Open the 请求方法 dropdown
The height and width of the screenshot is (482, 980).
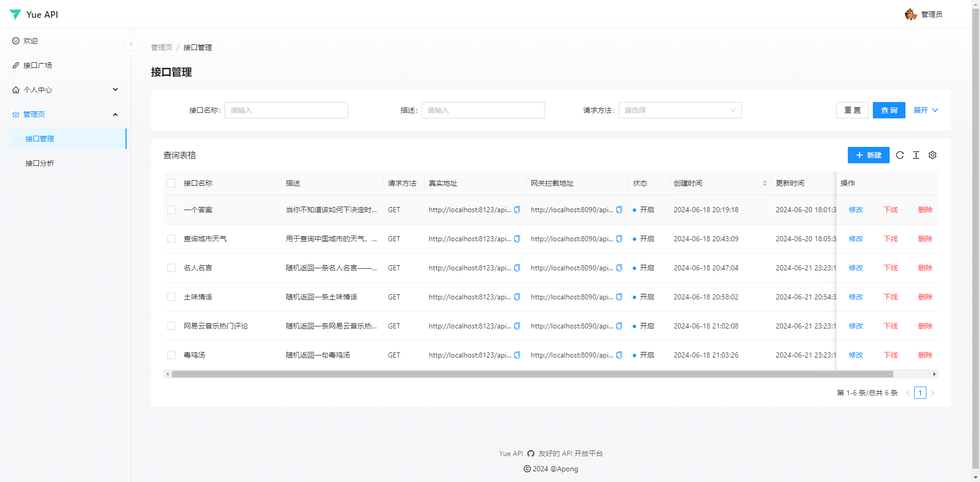[x=679, y=110]
